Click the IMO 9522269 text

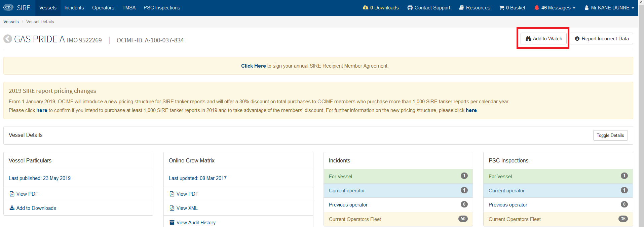tap(84, 40)
